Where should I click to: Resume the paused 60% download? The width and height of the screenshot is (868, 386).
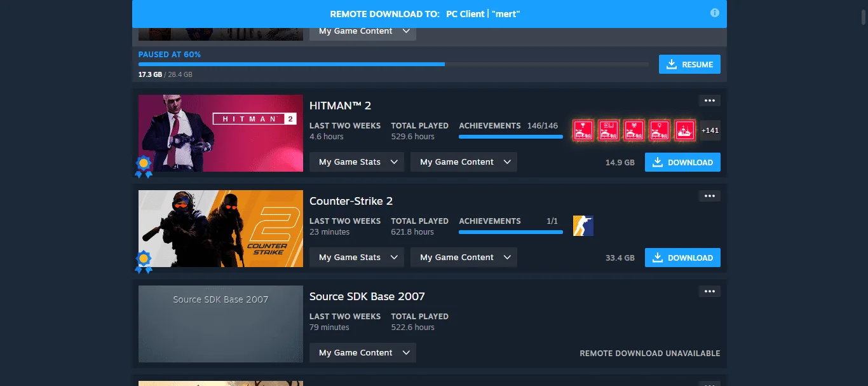point(689,64)
